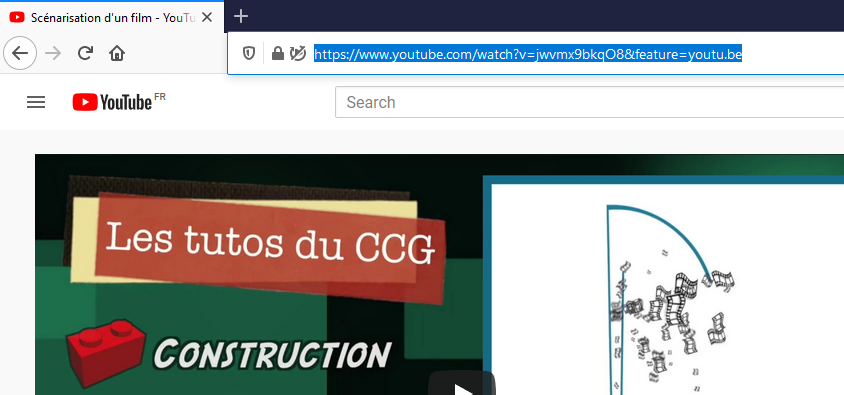Close the Scénarisation d'un film tab

pos(207,17)
